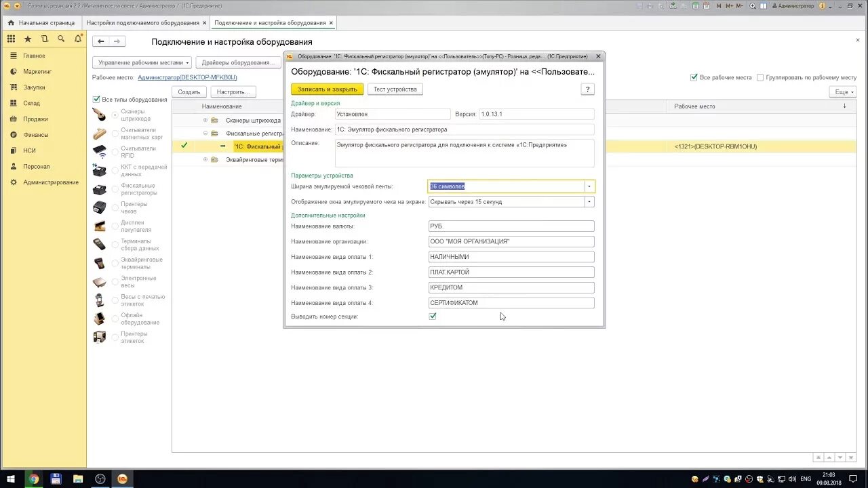Image resolution: width=868 pixels, height=488 pixels.
Task: Open the Финансы section
Action: [x=35, y=135]
